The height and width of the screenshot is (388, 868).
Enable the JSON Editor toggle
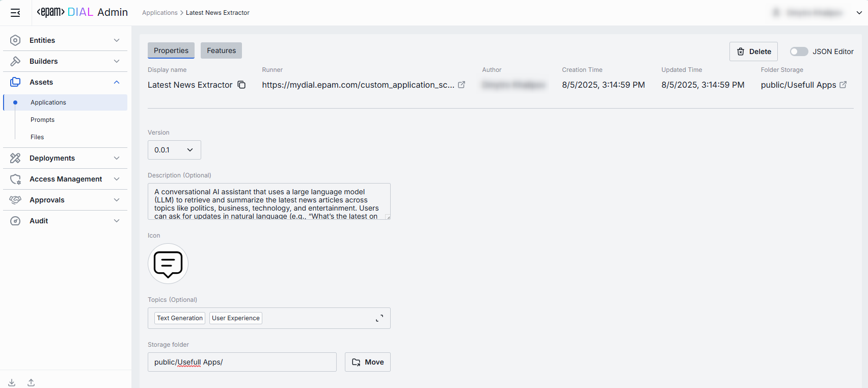tap(799, 51)
